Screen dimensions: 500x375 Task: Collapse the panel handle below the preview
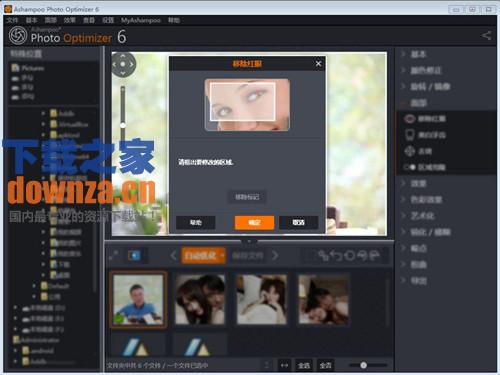point(249,241)
